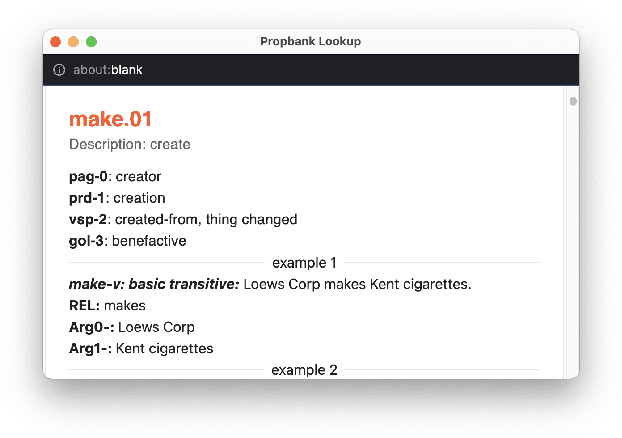This screenshot has width=622, height=438.
Task: Click the 'REL: makes' line
Action: (107, 306)
